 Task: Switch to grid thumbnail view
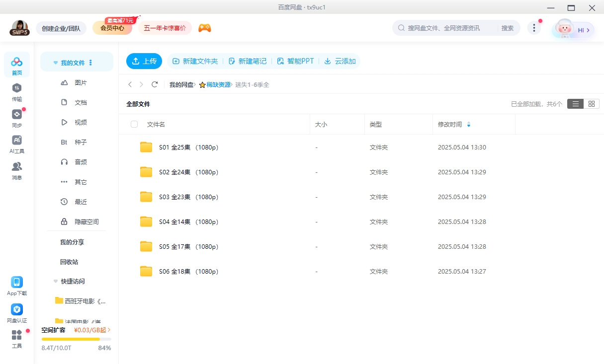click(x=591, y=104)
